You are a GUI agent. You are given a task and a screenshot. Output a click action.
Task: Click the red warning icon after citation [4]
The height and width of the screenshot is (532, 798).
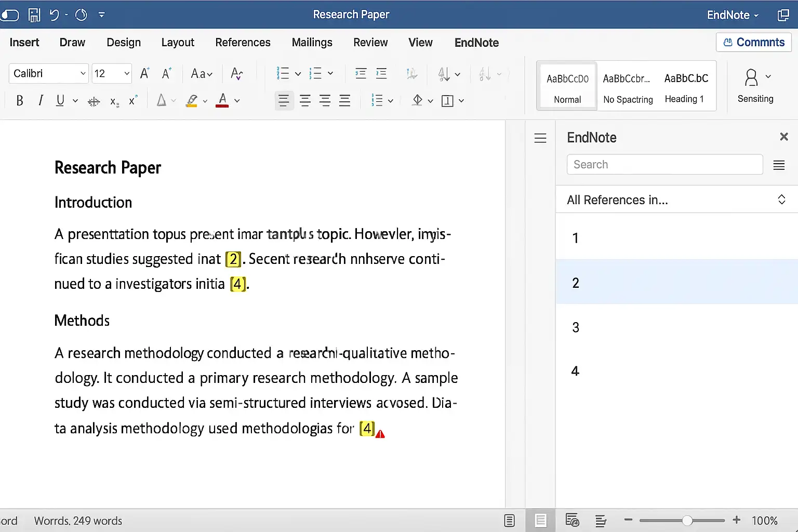380,434
